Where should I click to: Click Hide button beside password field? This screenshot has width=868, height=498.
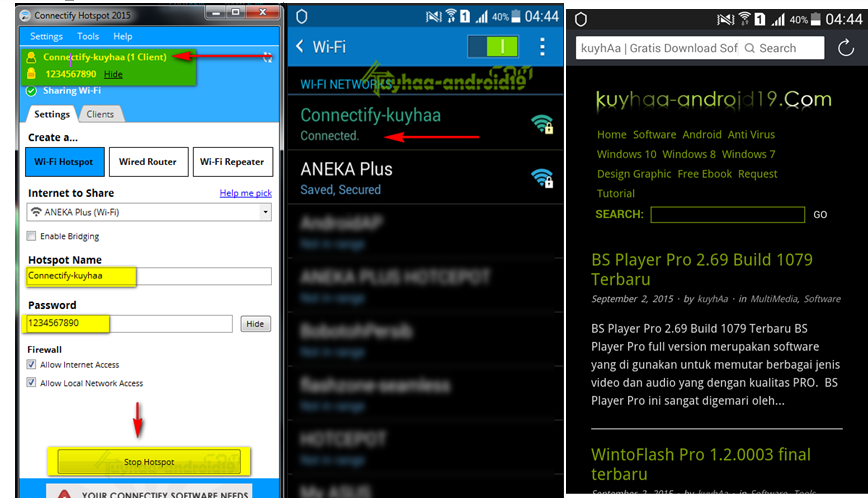pos(255,324)
